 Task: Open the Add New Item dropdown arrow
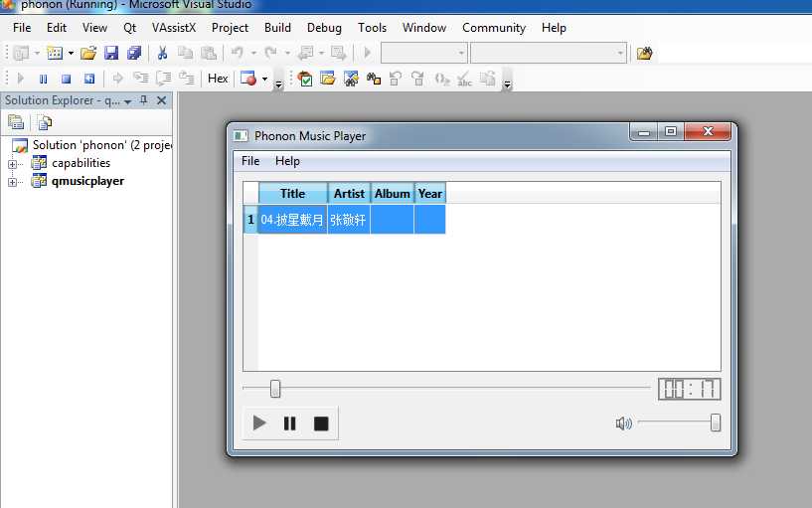coord(71,53)
